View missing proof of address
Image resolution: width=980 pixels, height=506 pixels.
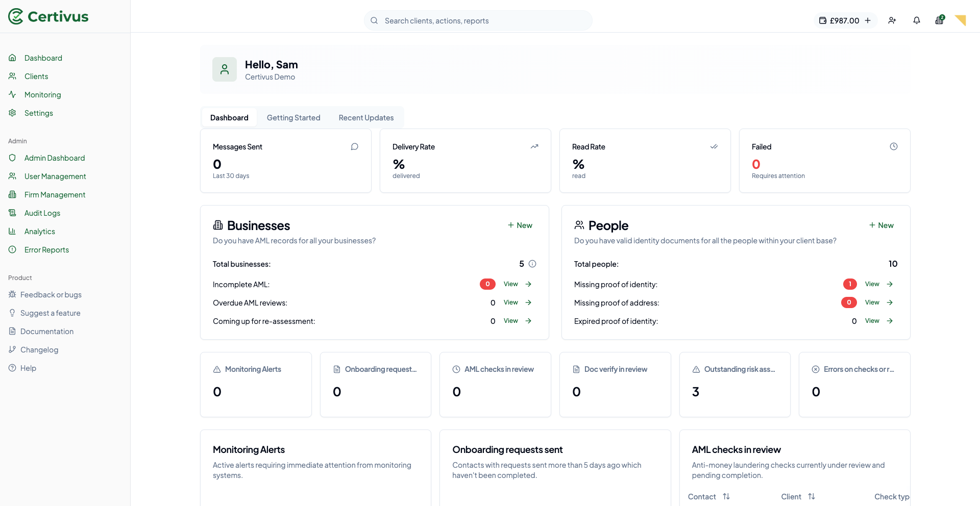click(879, 302)
